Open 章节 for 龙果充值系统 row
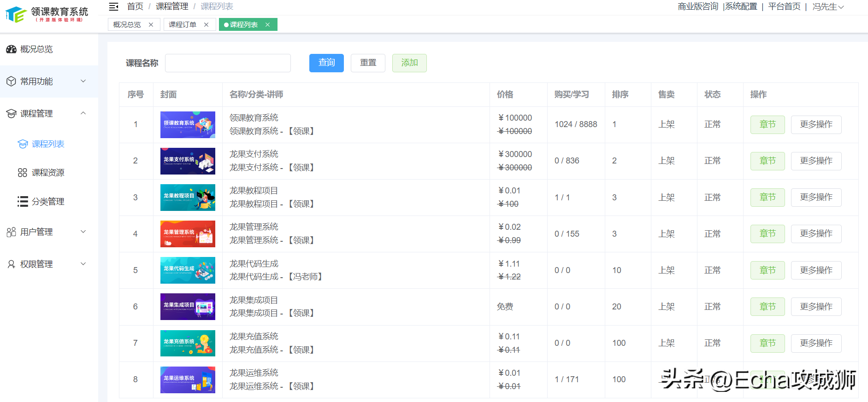The height and width of the screenshot is (402, 868). pos(768,344)
